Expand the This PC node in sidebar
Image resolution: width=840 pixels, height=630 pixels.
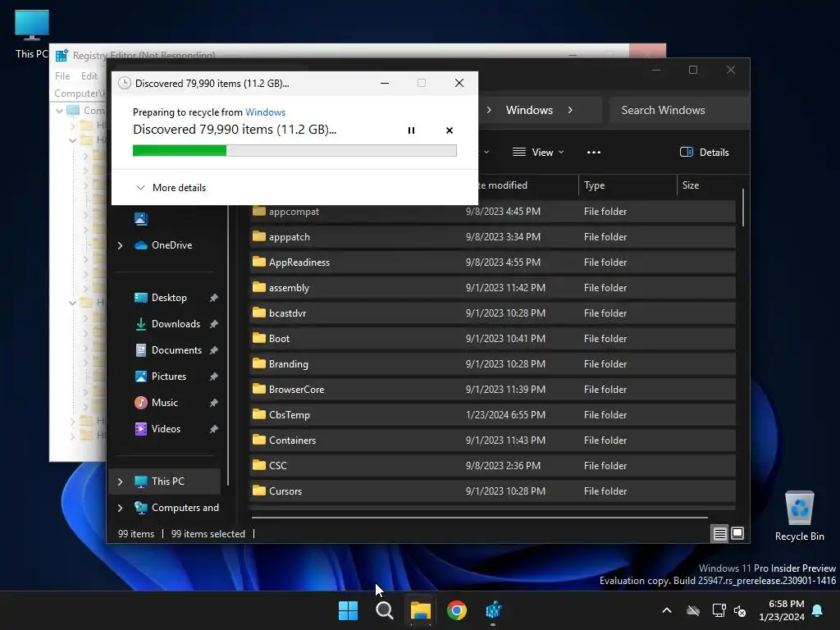120,482
